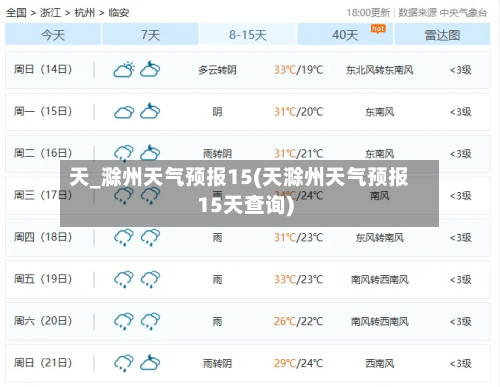Click the night cloud icon for Sunday 14日
The width and height of the screenshot is (500, 387).
point(150,69)
